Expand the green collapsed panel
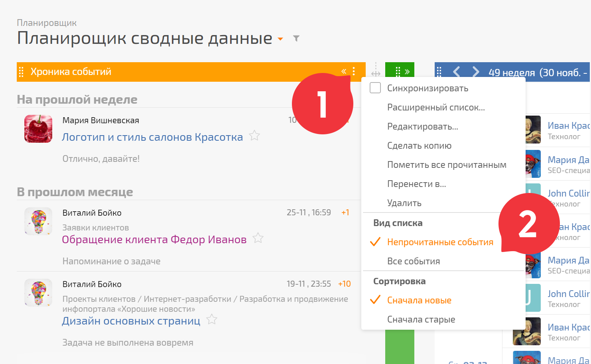This screenshot has width=591, height=364. (407, 72)
